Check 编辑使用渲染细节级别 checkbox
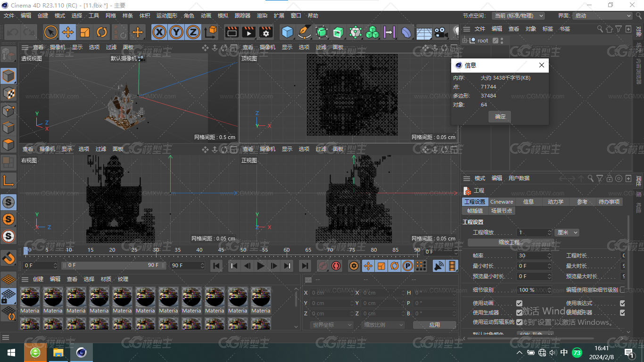644x362 pixels. (622, 289)
